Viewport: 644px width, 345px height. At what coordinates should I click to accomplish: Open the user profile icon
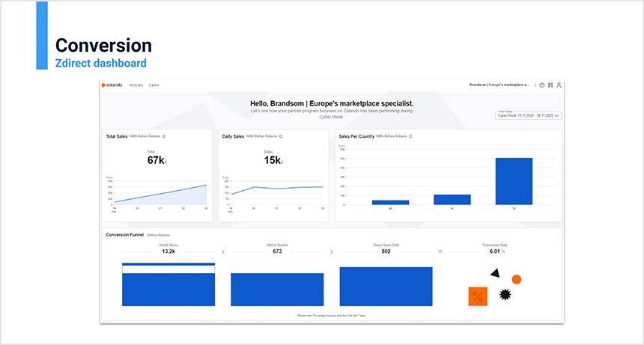(559, 85)
